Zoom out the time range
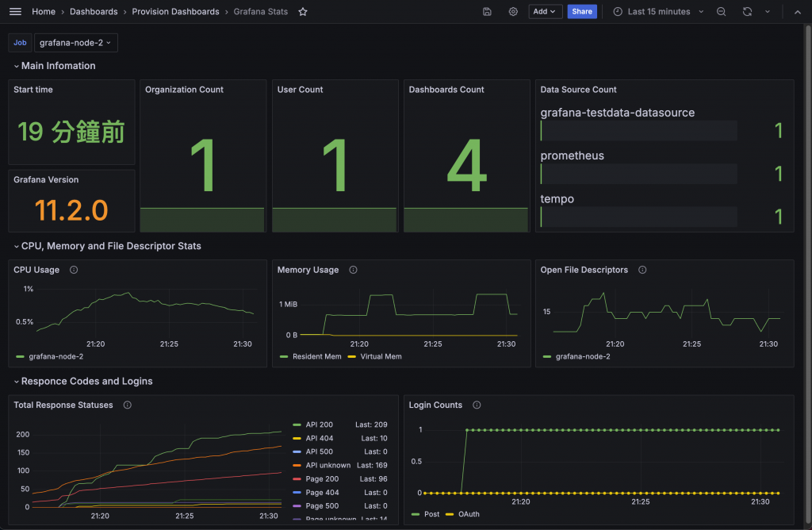Screen dimensions: 812x530 point(721,11)
